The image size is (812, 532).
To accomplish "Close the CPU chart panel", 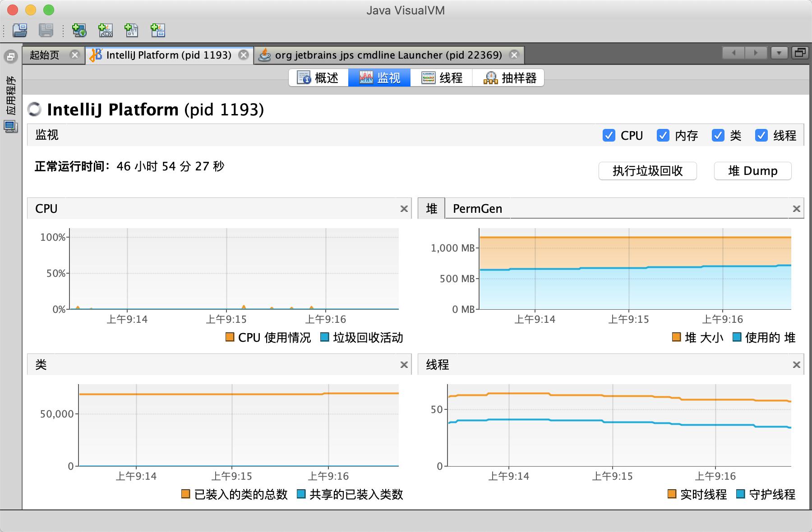I will coord(404,209).
